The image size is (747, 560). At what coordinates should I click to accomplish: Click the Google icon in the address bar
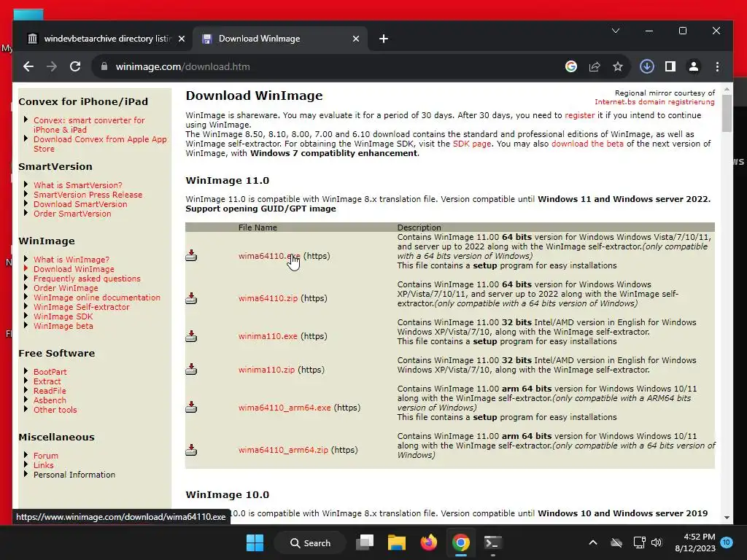[x=570, y=66]
